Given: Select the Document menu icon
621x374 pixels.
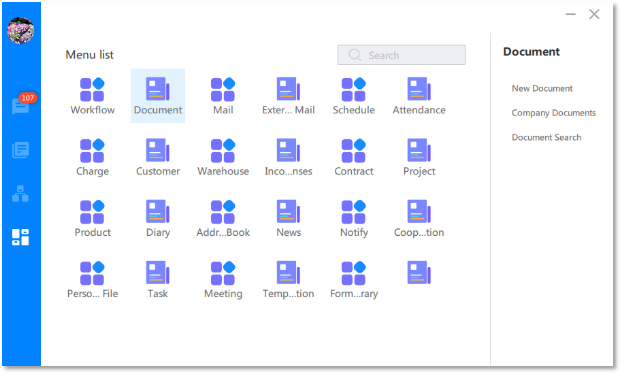Looking at the screenshot, I should pyautogui.click(x=158, y=89).
